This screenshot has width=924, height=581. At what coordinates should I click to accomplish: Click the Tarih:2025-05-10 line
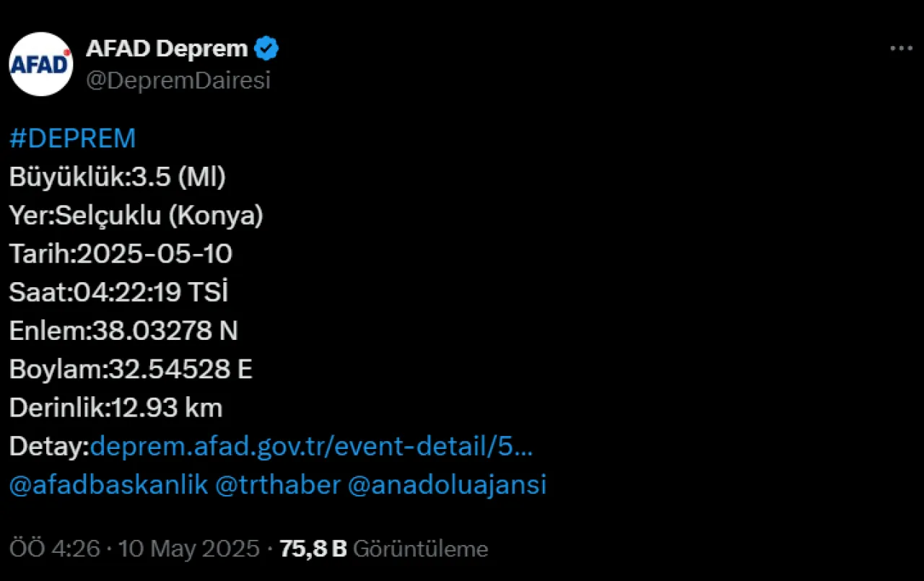pos(121,254)
